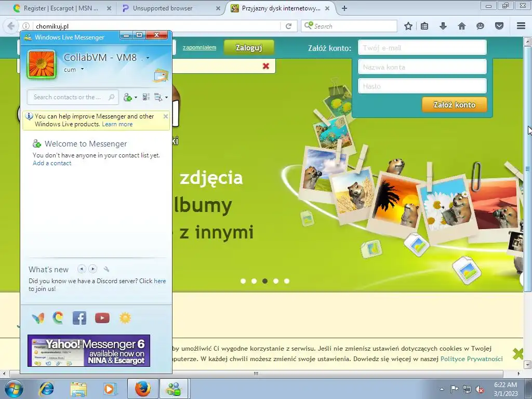The height and width of the screenshot is (399, 532).
Task: Click the Add a contact icon in Messenger toolbar
Action: pyautogui.click(x=128, y=97)
